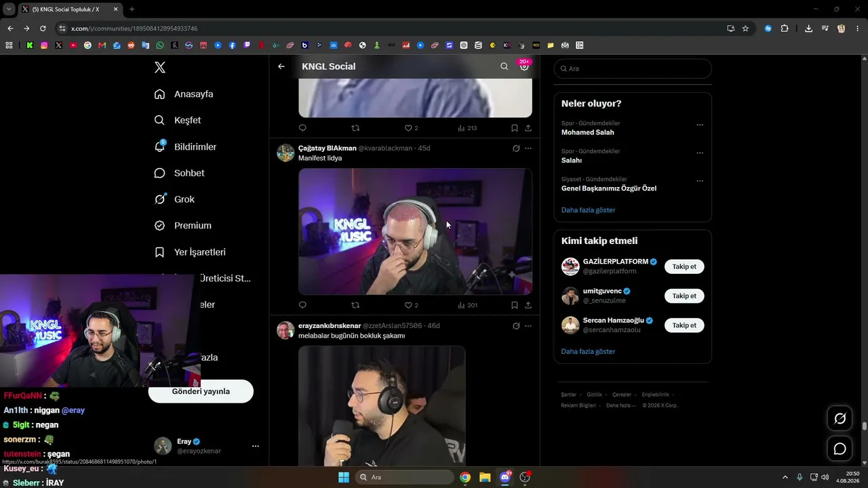This screenshot has width=868, height=488.
Task: Open the 'Manifest lidya' post image
Action: [x=415, y=231]
